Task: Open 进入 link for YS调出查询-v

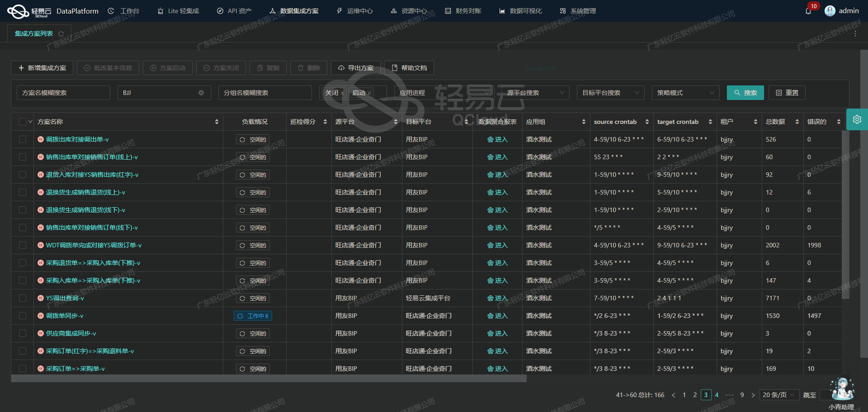Action: (x=498, y=298)
